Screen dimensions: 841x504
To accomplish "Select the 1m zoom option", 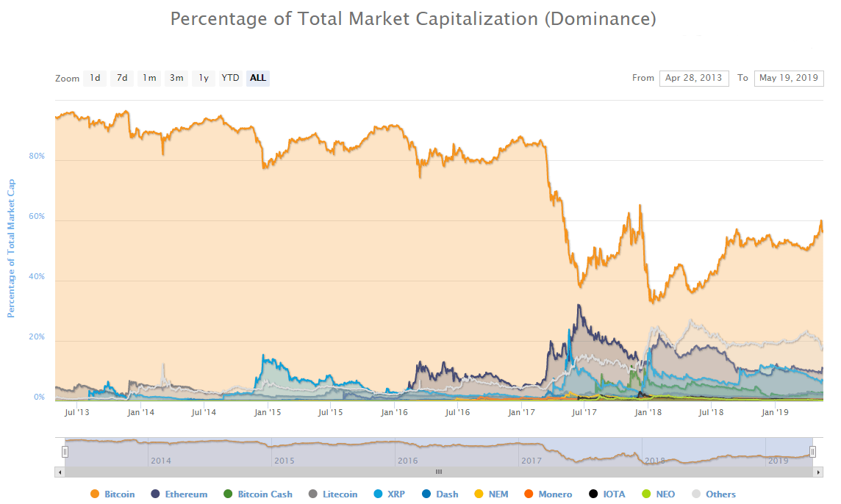I will [148, 78].
